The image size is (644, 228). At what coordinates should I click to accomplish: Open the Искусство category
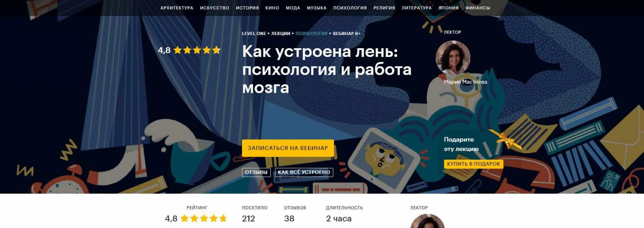tap(215, 8)
